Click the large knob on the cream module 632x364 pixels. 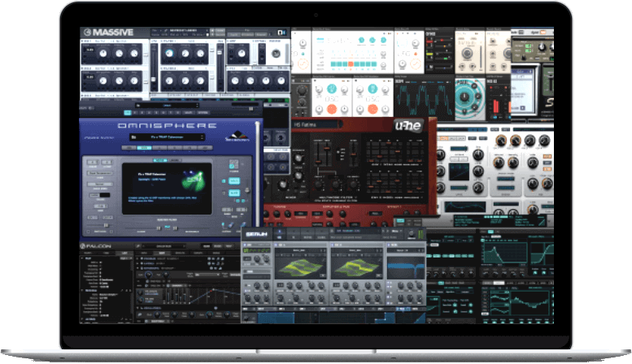(x=468, y=53)
